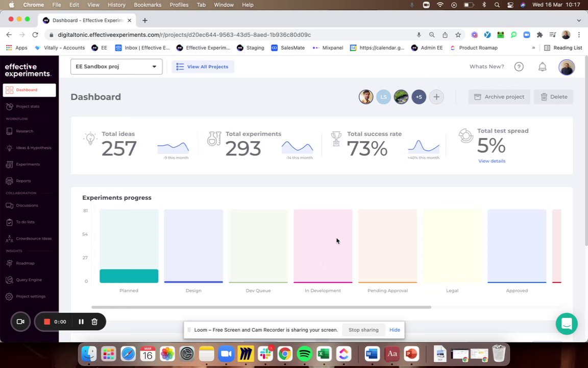Image resolution: width=588 pixels, height=368 pixels.
Task: Go to Research in sidebar
Action: click(x=24, y=131)
